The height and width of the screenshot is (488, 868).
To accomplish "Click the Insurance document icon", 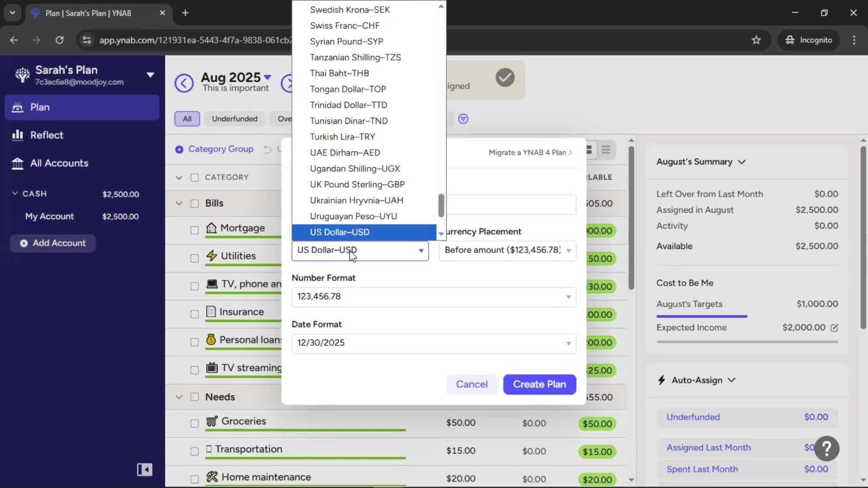I will click(211, 312).
